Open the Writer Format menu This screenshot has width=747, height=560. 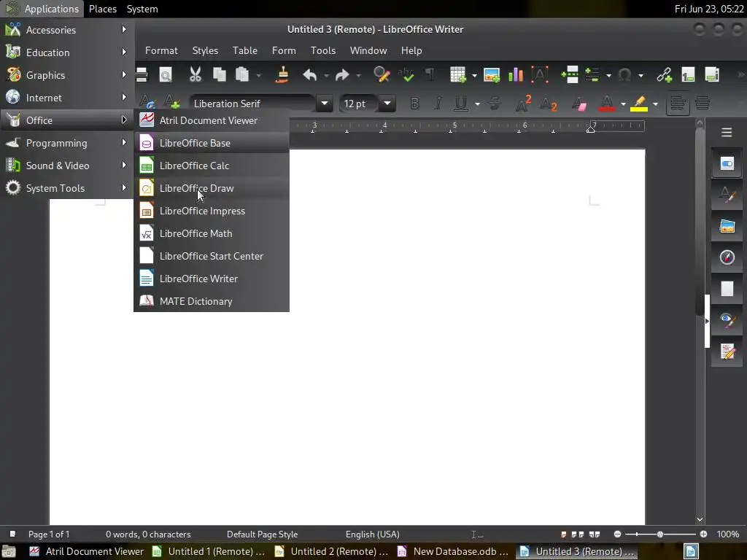pos(161,50)
